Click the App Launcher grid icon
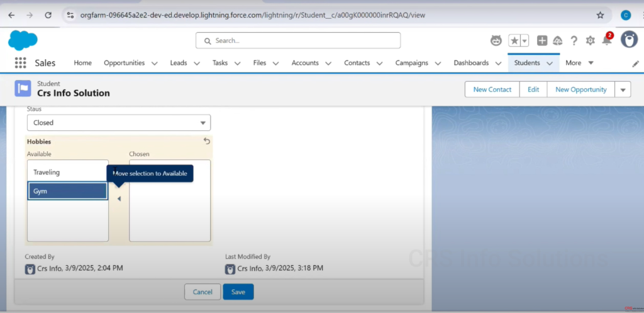Image resolution: width=644 pixels, height=313 pixels. coord(20,63)
